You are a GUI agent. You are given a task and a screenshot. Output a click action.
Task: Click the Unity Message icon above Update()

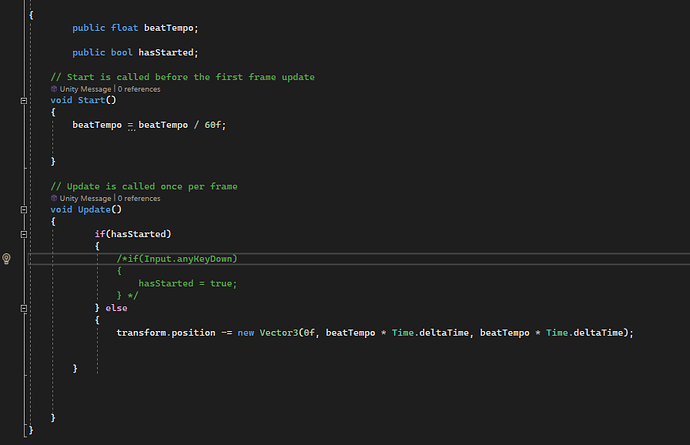54,198
